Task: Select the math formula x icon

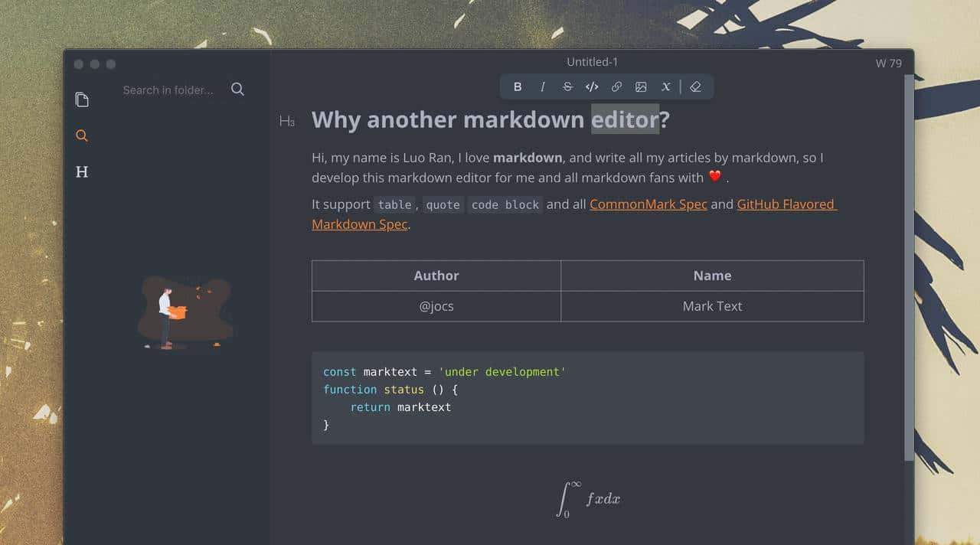Action: (665, 86)
